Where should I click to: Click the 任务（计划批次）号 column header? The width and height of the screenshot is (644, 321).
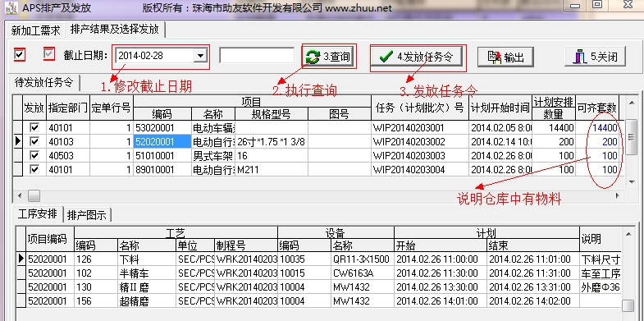pyautogui.click(x=420, y=108)
